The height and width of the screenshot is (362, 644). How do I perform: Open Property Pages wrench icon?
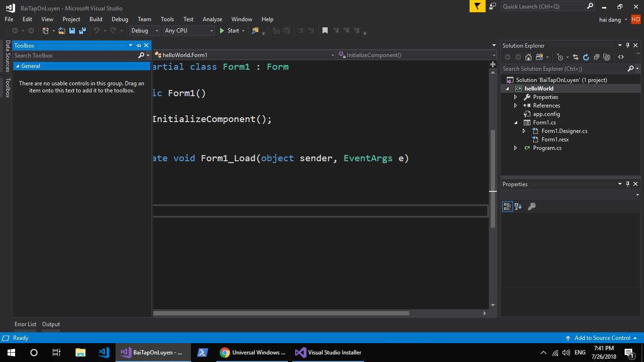point(532,206)
